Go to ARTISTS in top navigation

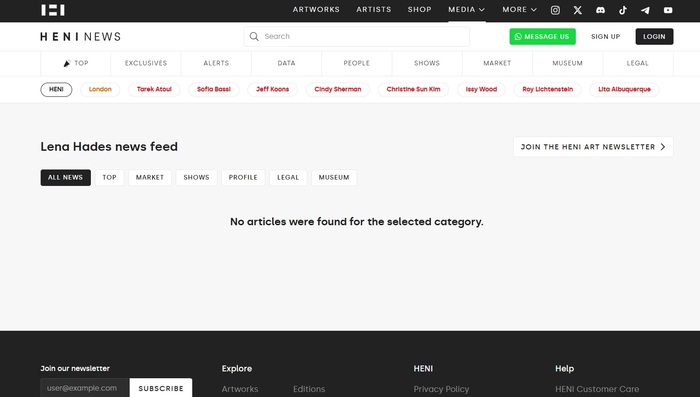tap(374, 9)
